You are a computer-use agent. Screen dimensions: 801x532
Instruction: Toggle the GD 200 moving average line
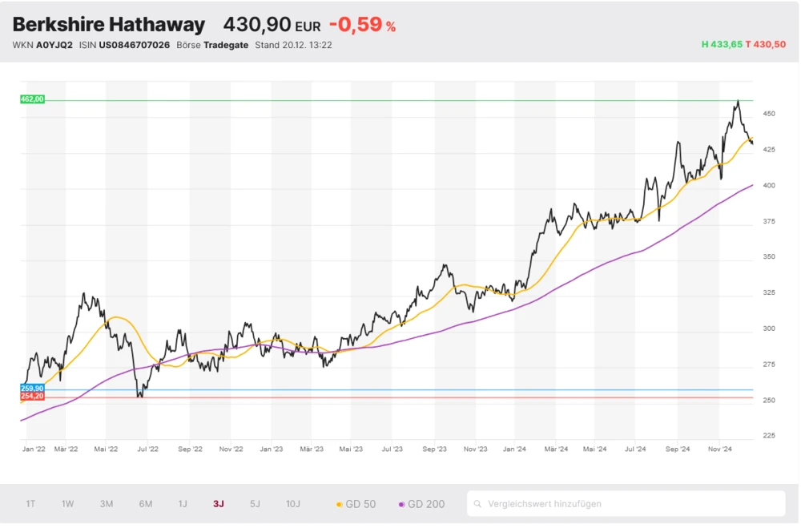pos(421,504)
